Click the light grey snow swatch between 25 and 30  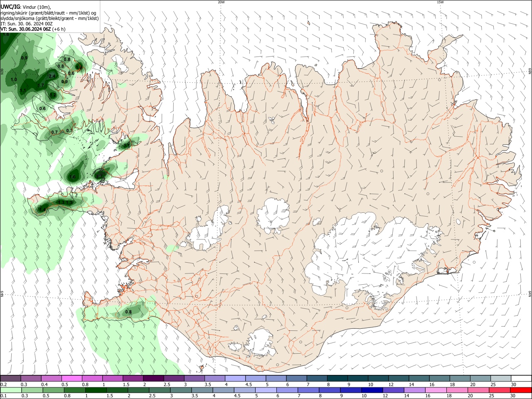(x=500, y=379)
